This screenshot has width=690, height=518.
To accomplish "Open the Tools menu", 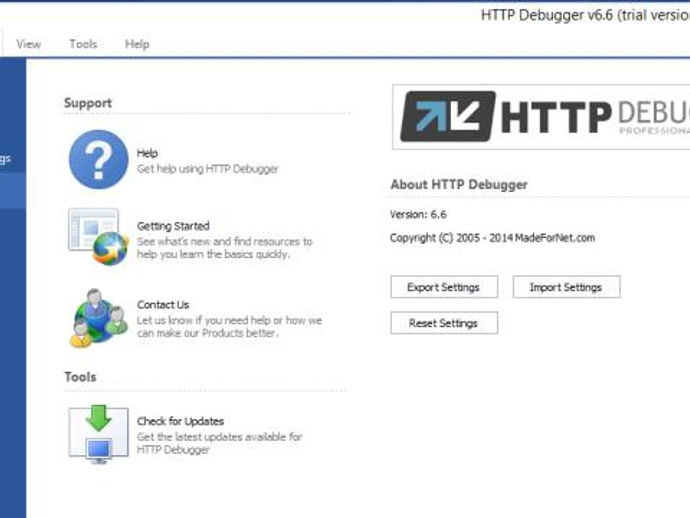I will (83, 44).
